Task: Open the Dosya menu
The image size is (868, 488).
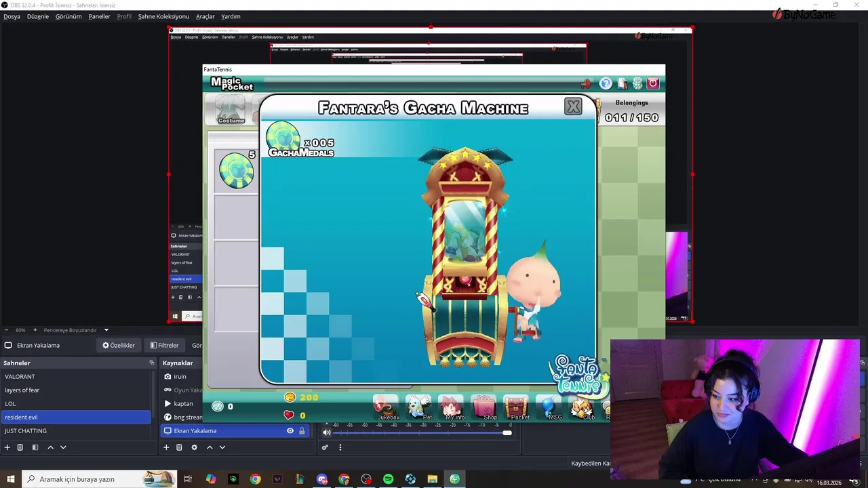Action: (12, 16)
